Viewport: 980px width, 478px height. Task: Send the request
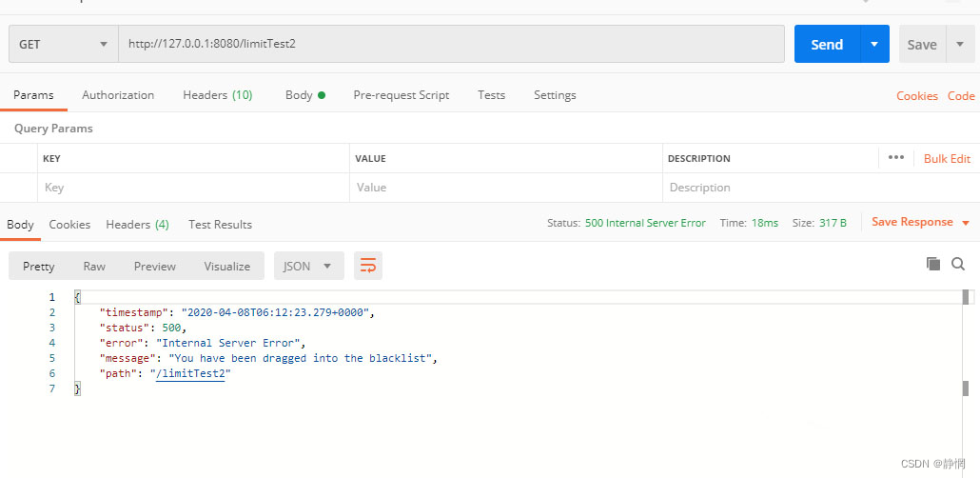(827, 44)
